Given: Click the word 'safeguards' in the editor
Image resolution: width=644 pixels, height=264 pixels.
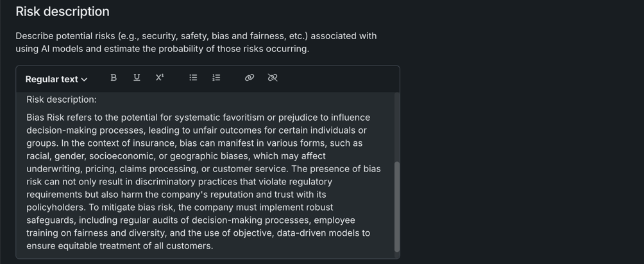Looking at the screenshot, I should [x=50, y=220].
